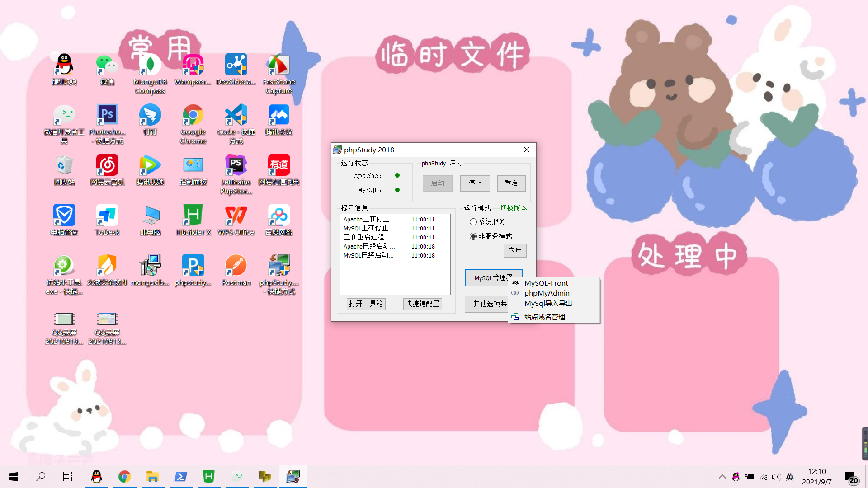This screenshot has height=488, width=868.
Task: Select the 控制面板 desktop icon
Action: tap(193, 170)
